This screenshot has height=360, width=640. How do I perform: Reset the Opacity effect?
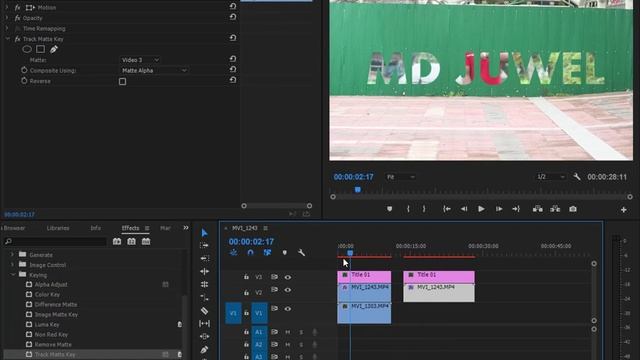pyautogui.click(x=233, y=17)
